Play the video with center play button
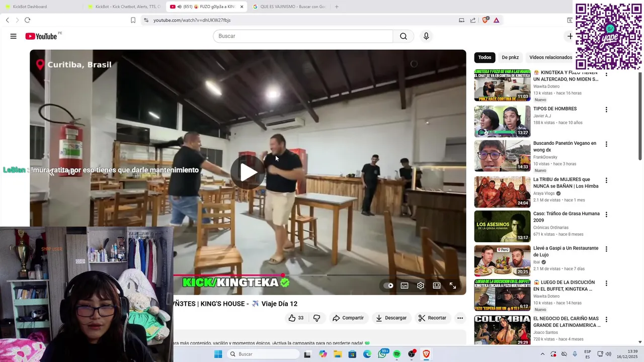The height and width of the screenshot is (362, 644). pos(248,172)
